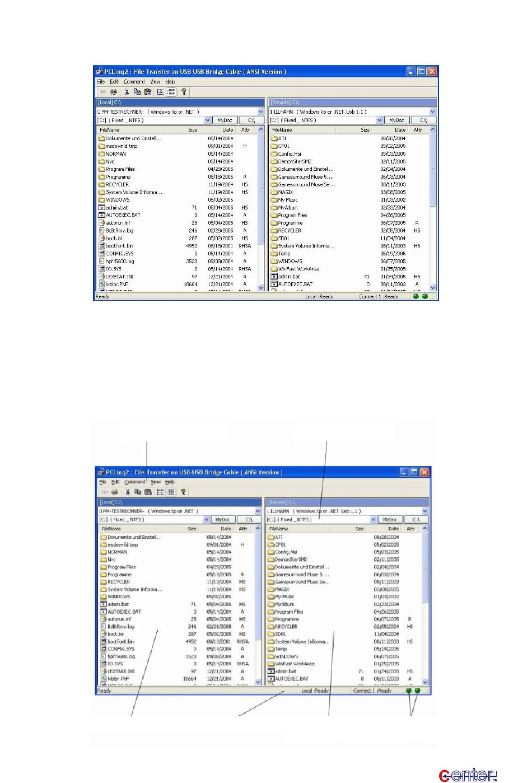The image size is (532, 783).
Task: Expand local drive [C:] dropdown in lower window
Action: (207, 520)
